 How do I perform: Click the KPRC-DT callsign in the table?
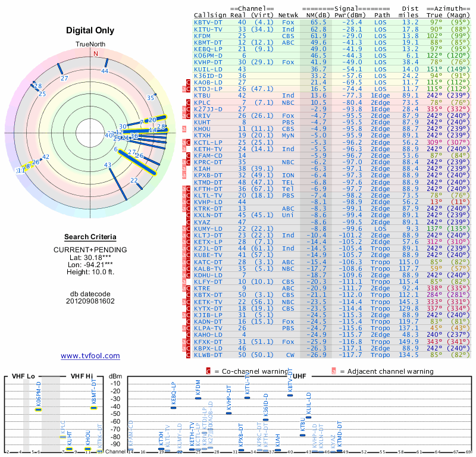208,162
